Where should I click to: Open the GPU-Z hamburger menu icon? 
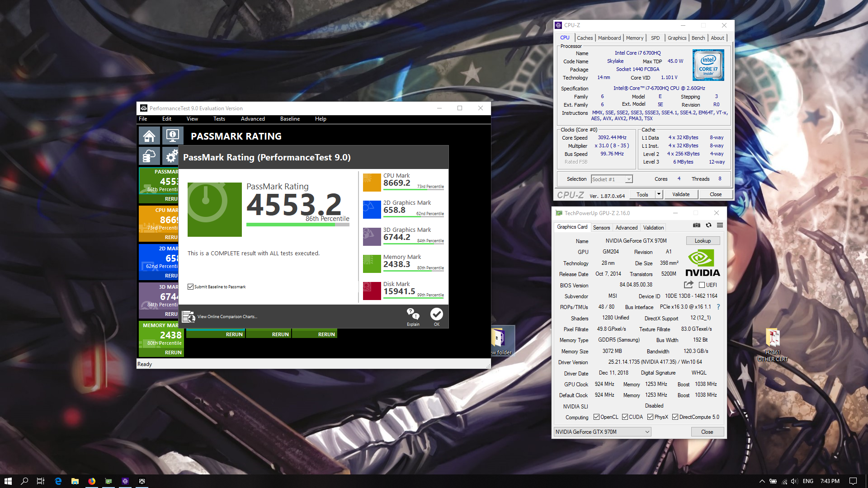(x=720, y=225)
